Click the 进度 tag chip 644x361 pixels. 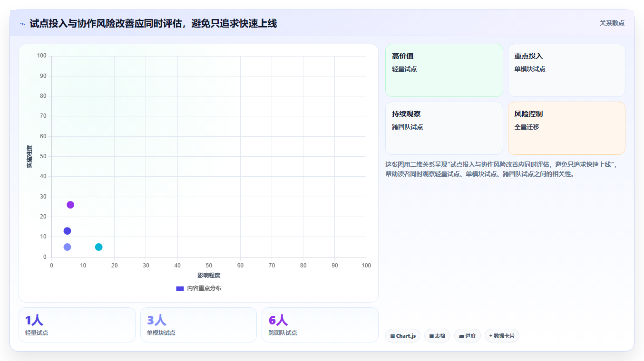[x=468, y=336]
